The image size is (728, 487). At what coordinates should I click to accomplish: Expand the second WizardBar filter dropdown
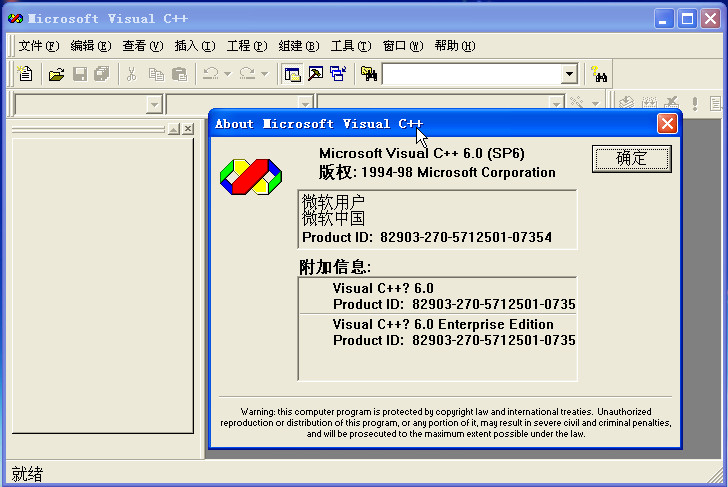click(x=305, y=104)
